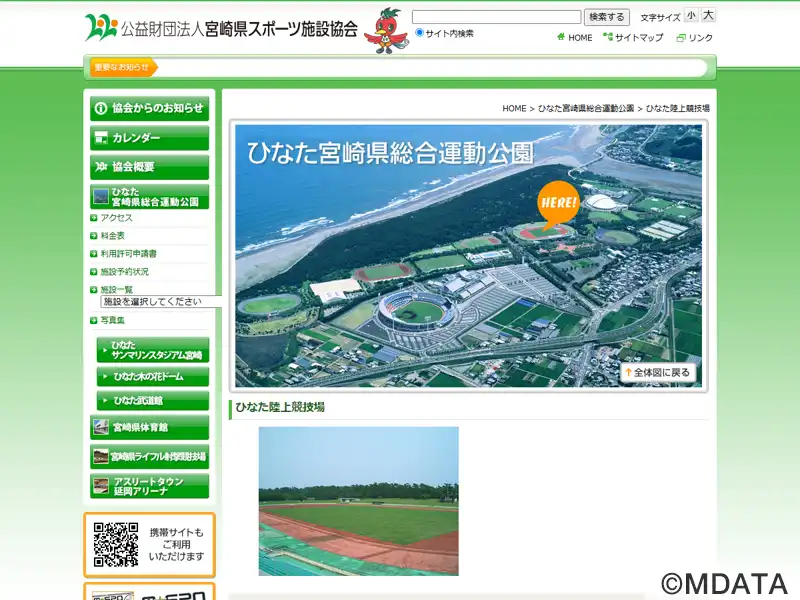The height and width of the screenshot is (600, 800).
Task: Click the baseball stadium on aerial map
Action: [x=416, y=311]
